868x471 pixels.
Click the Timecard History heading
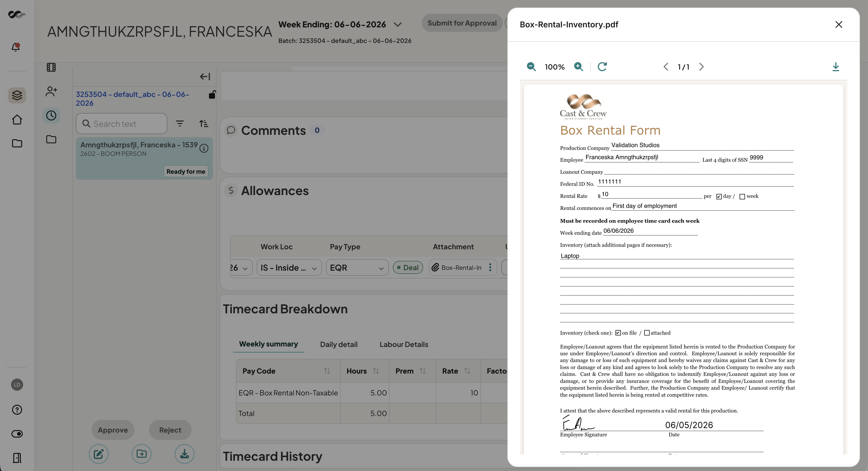(x=273, y=456)
